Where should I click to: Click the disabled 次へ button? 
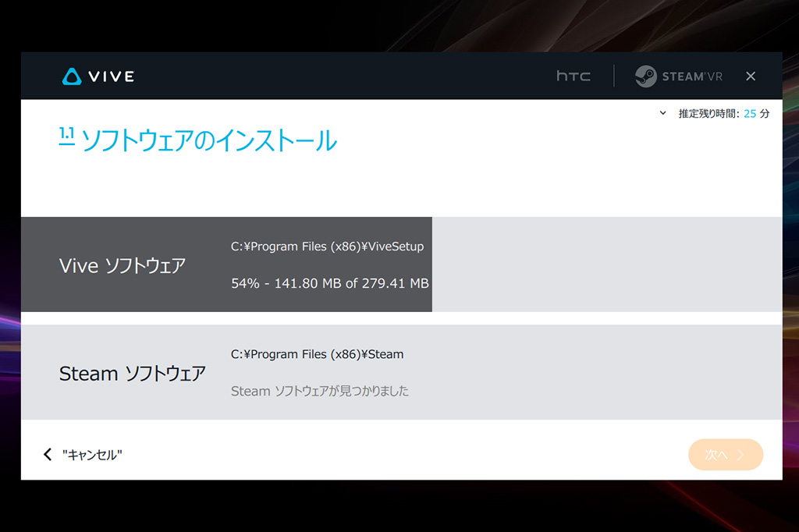point(726,455)
